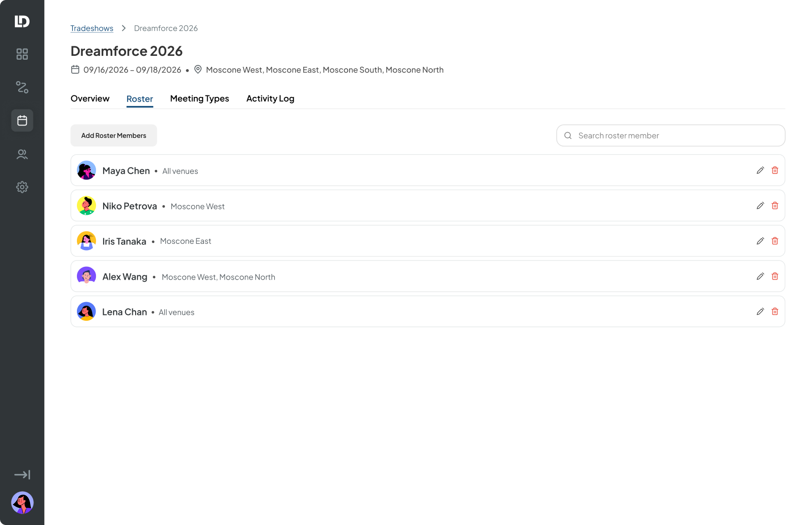Viewport: 812px width, 525px height.
Task: Click the Add Roster Members button
Action: tap(114, 136)
